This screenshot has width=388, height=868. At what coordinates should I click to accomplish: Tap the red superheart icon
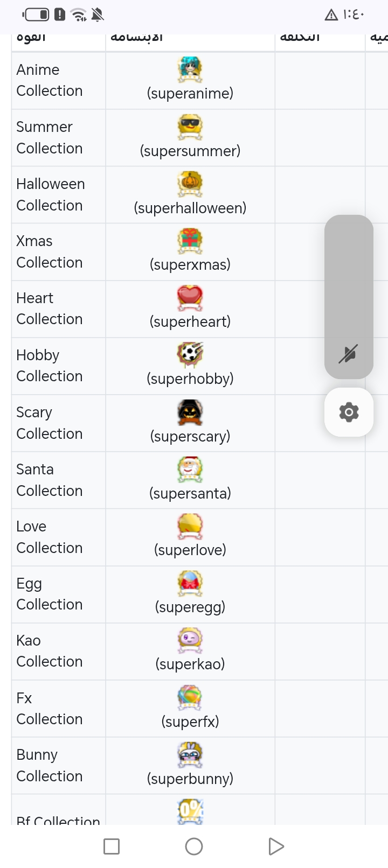click(190, 298)
